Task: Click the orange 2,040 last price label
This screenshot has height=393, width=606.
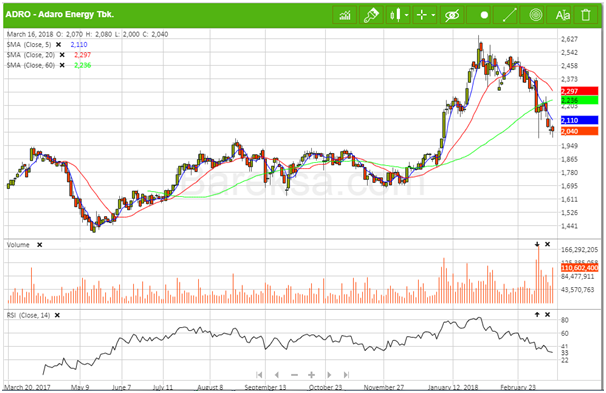Action: click(579, 131)
